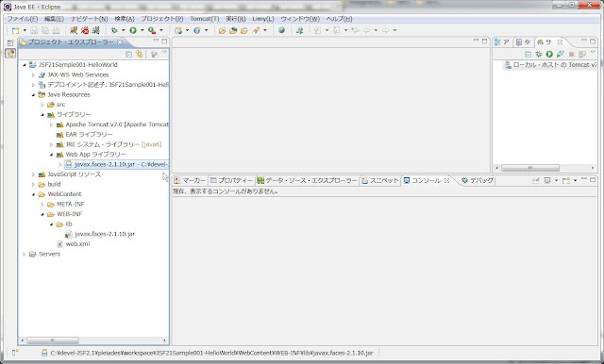
Task: Open the New file dropdown arrow
Action: pos(25,30)
